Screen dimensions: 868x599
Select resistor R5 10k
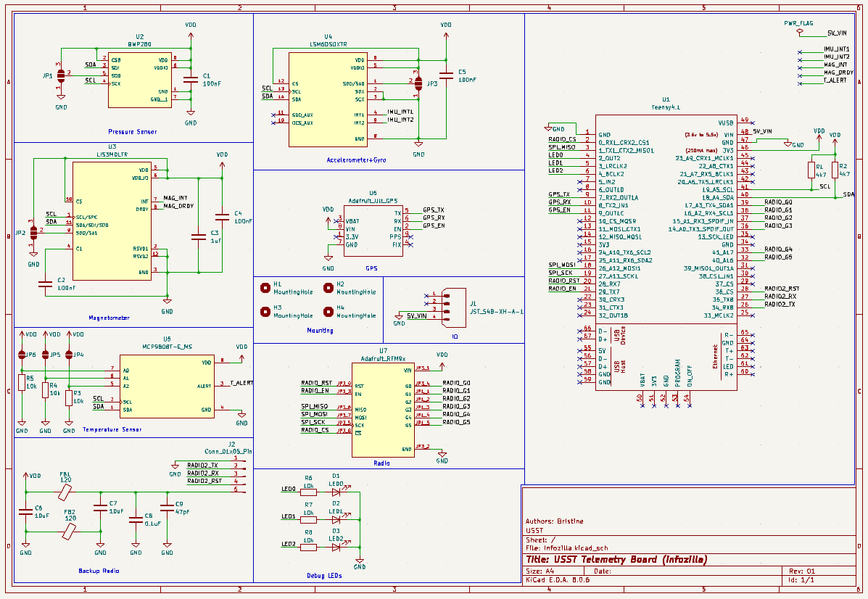pos(22,382)
